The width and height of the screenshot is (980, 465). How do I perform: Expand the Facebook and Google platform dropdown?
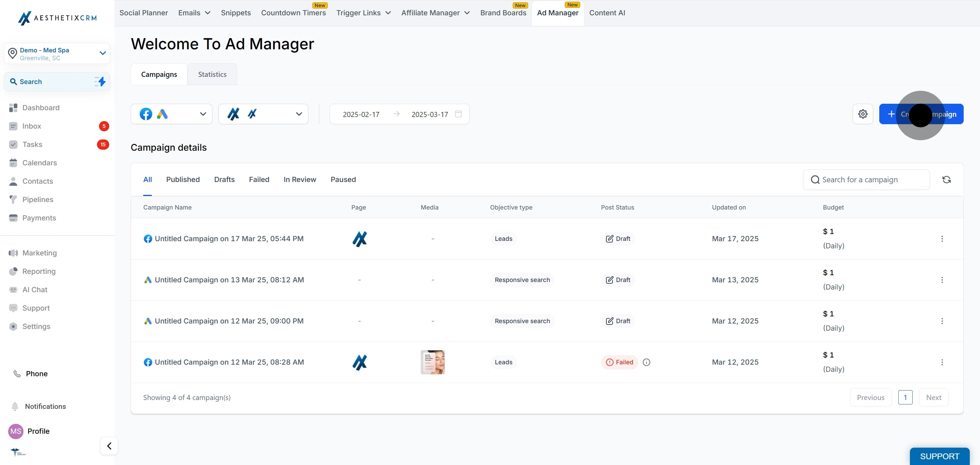point(171,114)
